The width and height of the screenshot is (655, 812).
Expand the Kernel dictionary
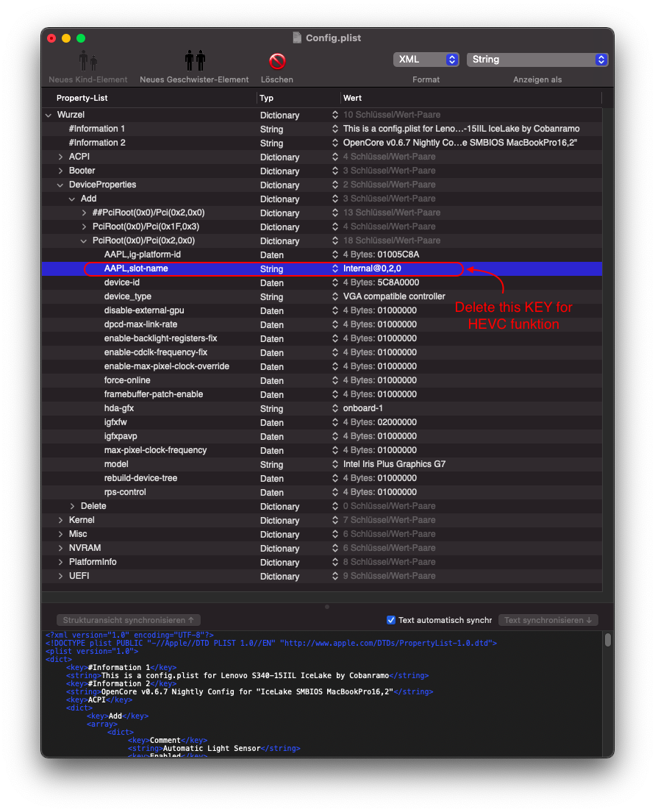[x=60, y=521]
